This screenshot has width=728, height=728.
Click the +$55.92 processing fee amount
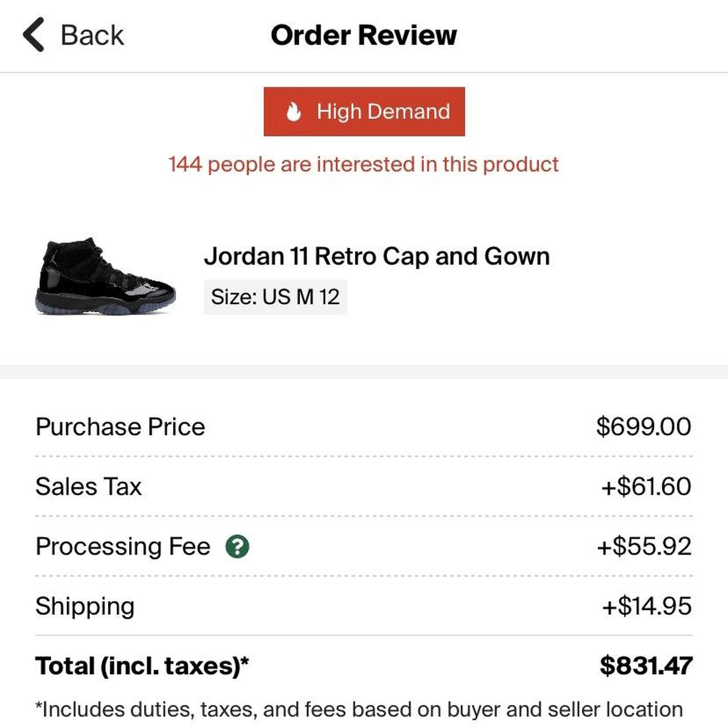[x=644, y=546]
